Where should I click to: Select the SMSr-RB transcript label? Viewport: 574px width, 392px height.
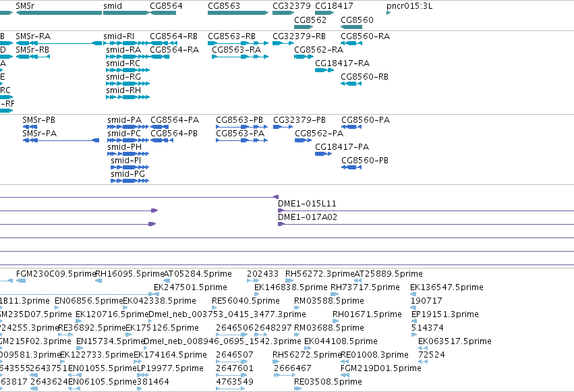pos(32,50)
